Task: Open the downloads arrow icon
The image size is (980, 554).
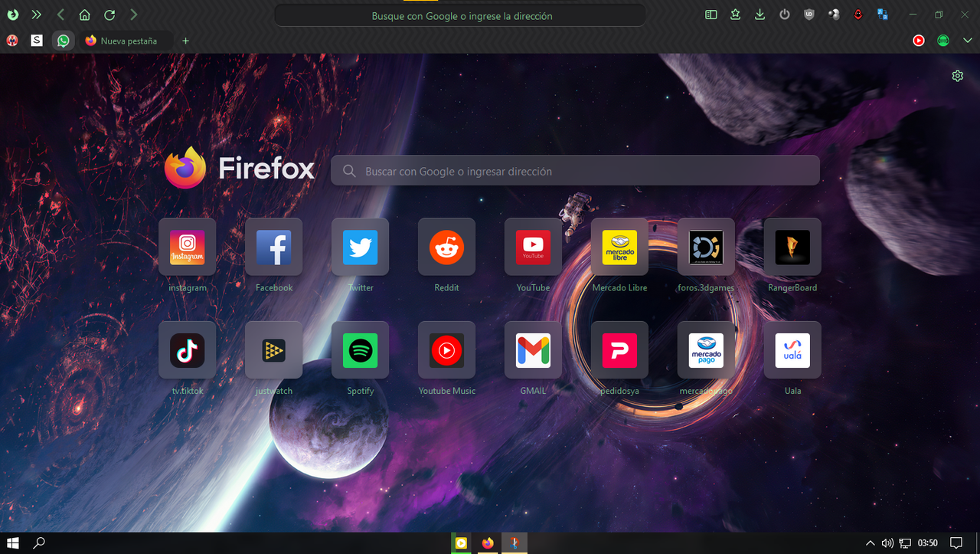Action: [759, 15]
